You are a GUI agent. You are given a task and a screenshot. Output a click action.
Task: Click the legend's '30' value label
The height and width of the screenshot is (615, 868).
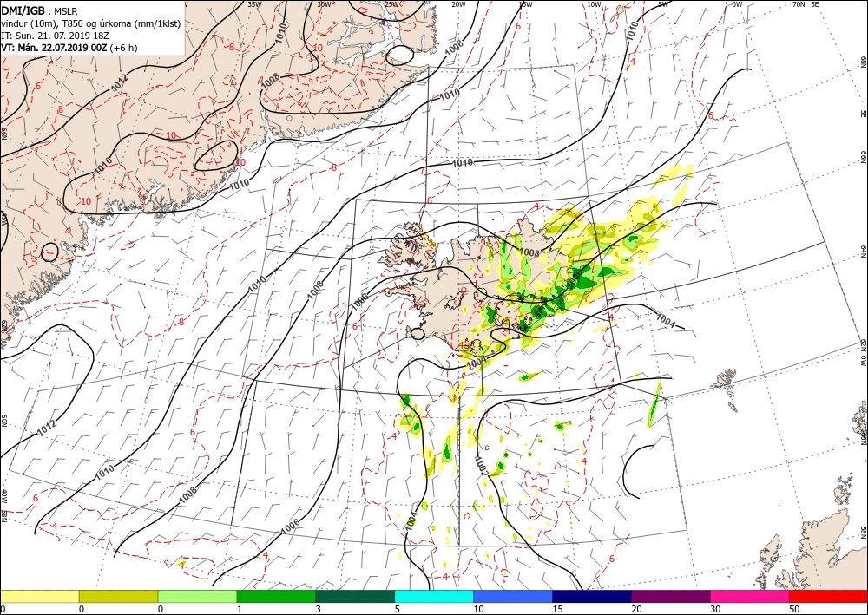click(714, 610)
